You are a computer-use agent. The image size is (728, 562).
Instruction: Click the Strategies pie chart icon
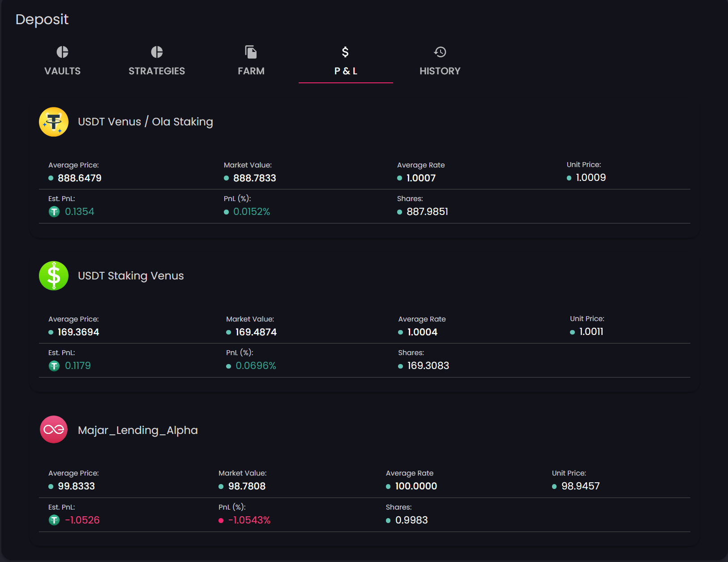coord(157,52)
